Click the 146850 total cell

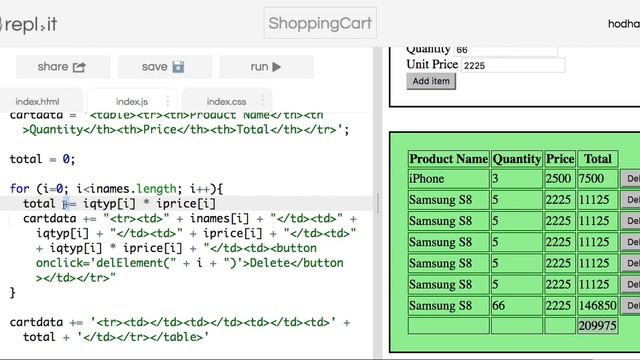point(598,306)
